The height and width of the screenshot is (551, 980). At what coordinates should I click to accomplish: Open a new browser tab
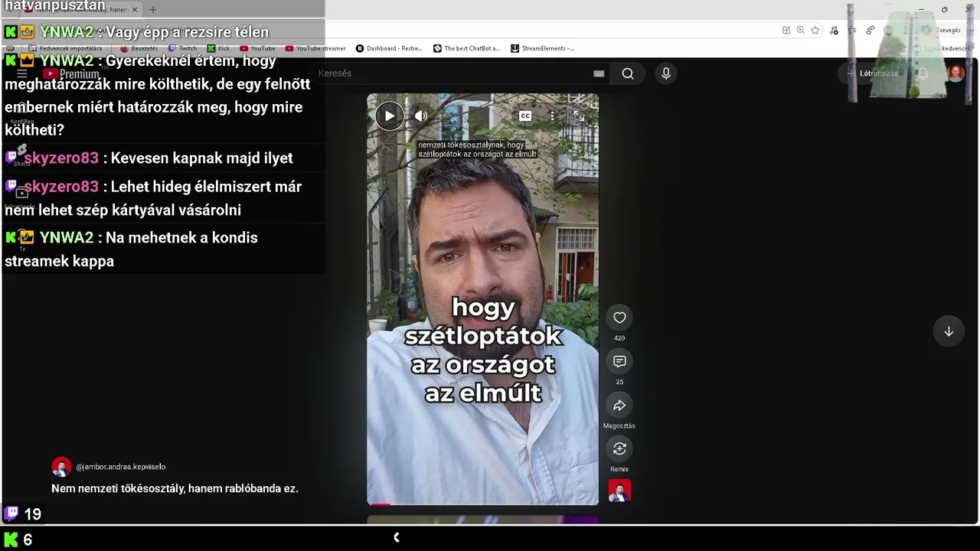pyautogui.click(x=152, y=10)
